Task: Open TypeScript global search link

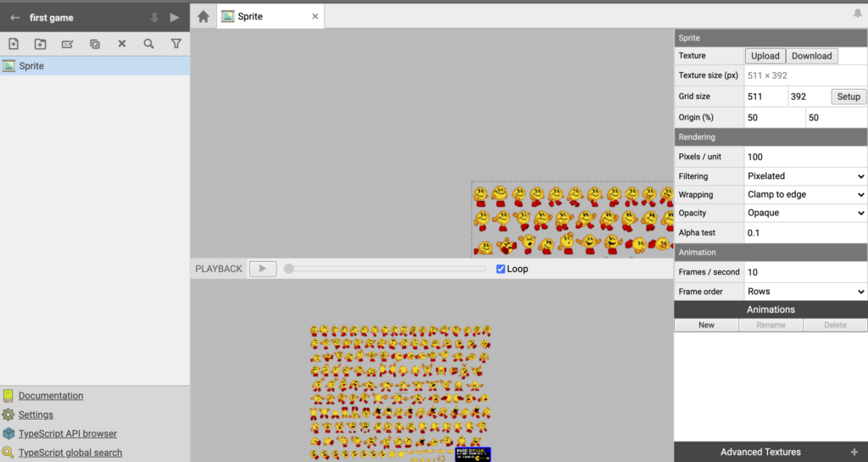Action: (70, 453)
